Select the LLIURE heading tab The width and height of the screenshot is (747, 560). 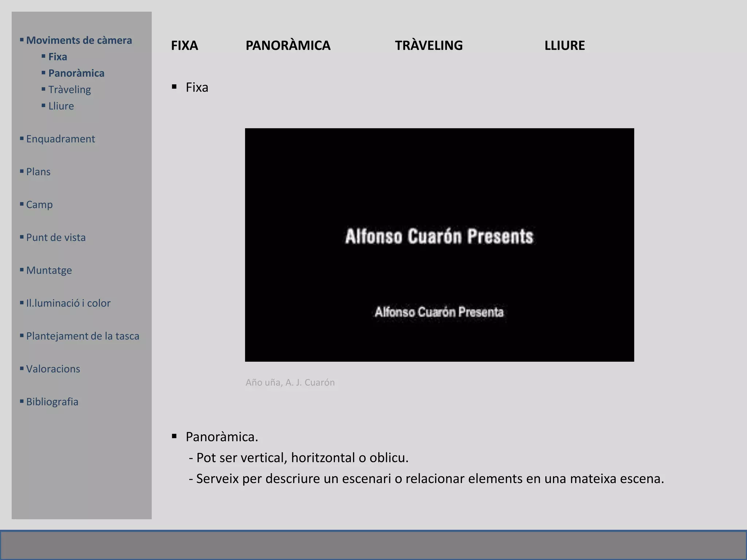[x=564, y=46]
